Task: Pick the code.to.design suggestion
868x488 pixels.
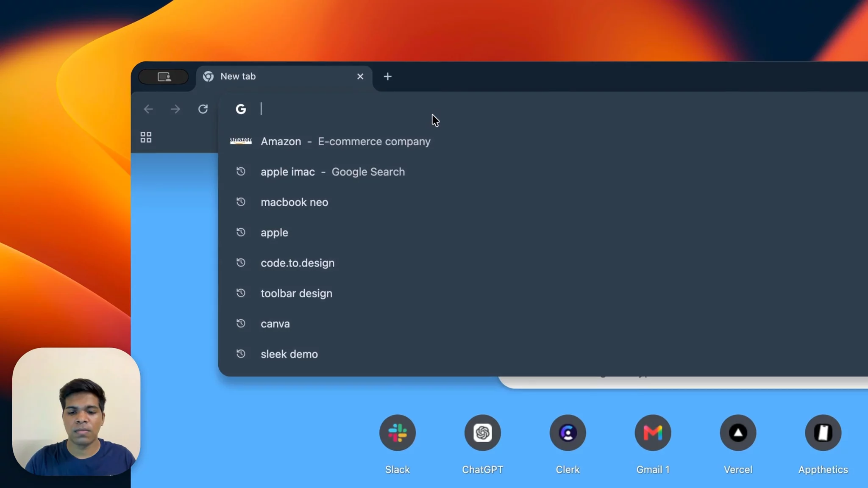Action: [x=543, y=263]
